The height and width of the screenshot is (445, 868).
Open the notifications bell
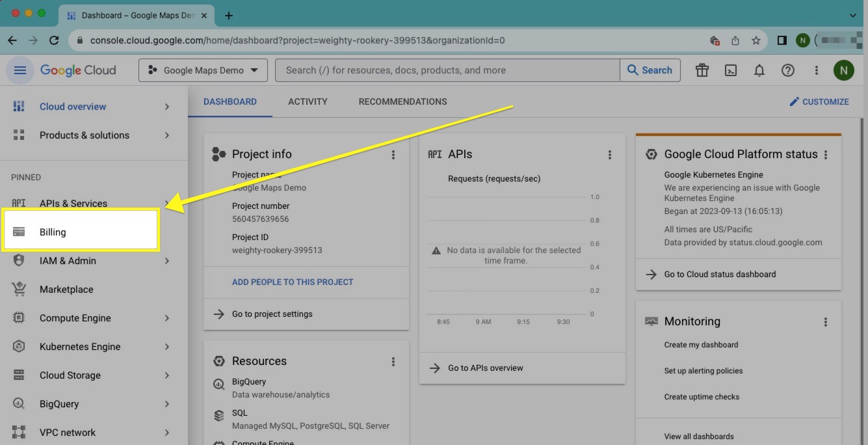click(759, 70)
